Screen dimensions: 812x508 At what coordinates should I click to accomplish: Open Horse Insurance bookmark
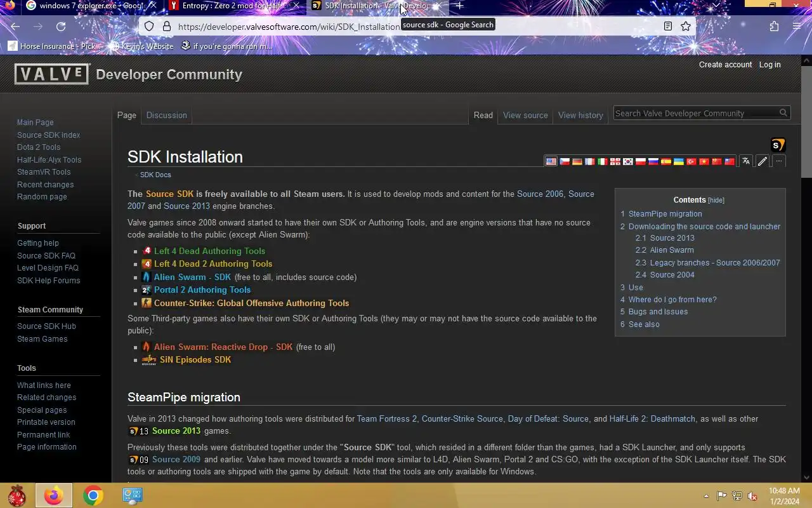pyautogui.click(x=56, y=46)
